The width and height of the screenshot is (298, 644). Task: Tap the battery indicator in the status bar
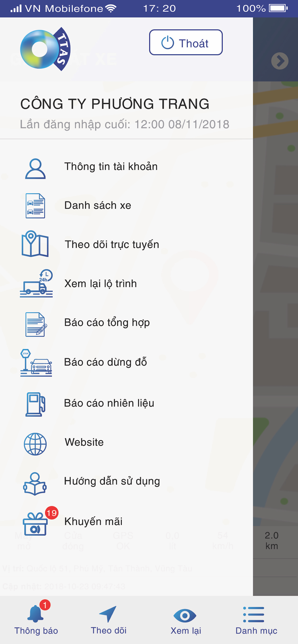tap(278, 8)
